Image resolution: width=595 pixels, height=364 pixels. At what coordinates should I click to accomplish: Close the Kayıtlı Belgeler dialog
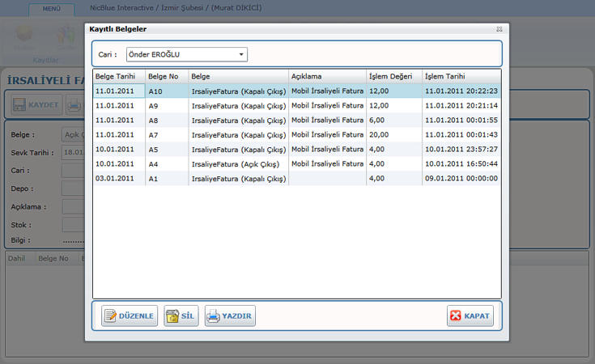point(499,29)
